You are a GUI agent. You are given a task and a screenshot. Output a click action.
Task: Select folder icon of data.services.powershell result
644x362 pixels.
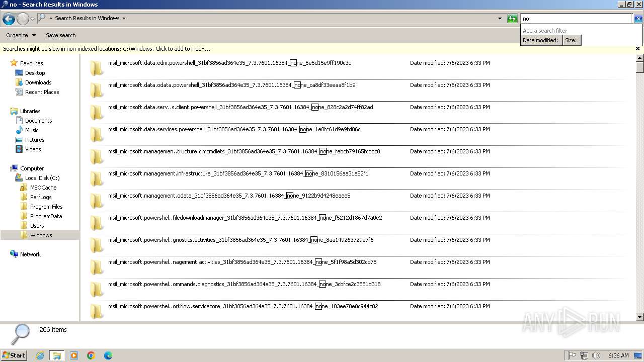(x=97, y=135)
